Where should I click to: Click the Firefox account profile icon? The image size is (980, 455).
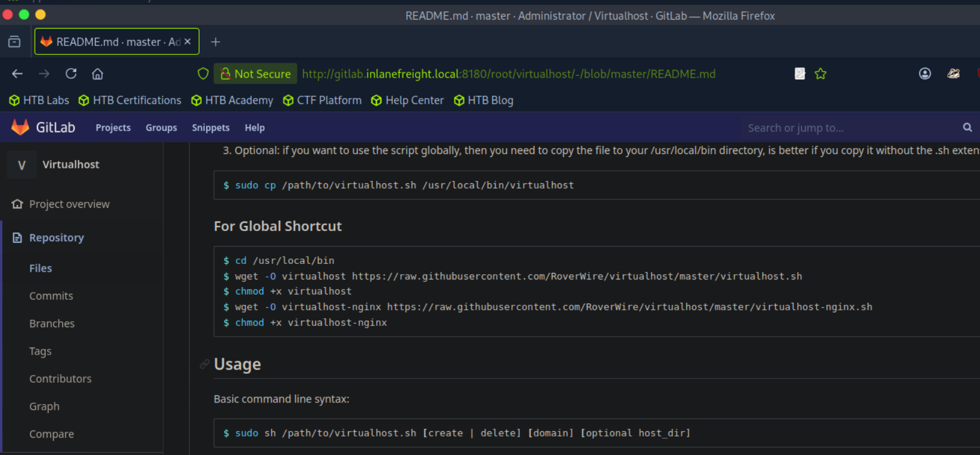click(x=924, y=74)
